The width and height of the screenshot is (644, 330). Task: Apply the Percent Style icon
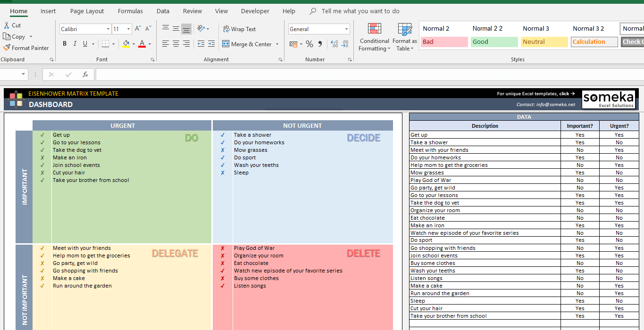click(x=309, y=44)
